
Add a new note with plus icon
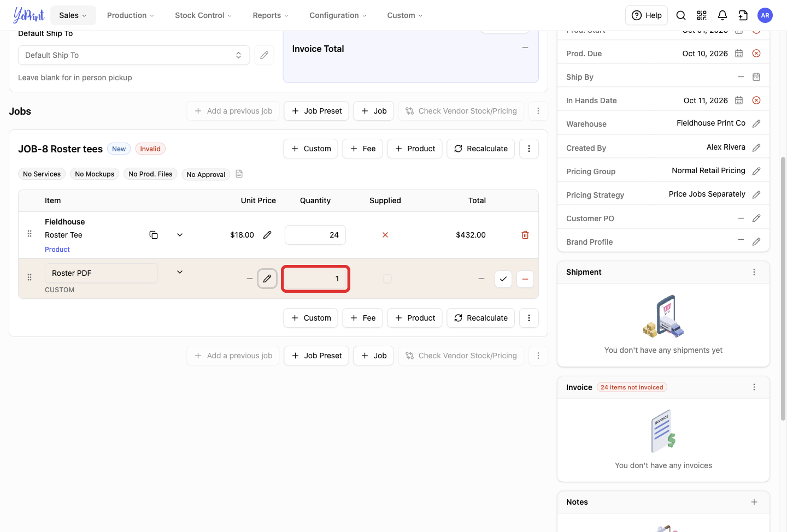coord(754,502)
